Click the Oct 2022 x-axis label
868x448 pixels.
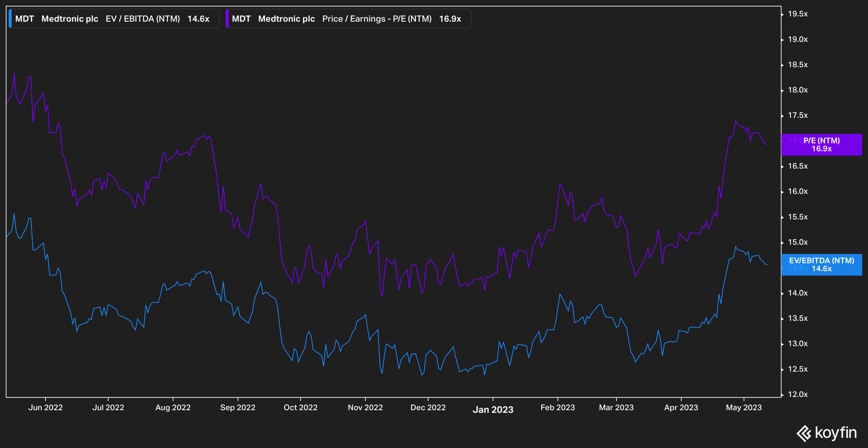[x=301, y=408]
